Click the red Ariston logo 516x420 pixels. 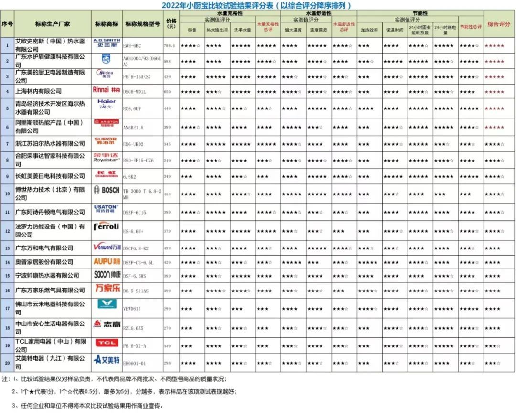click(107, 123)
